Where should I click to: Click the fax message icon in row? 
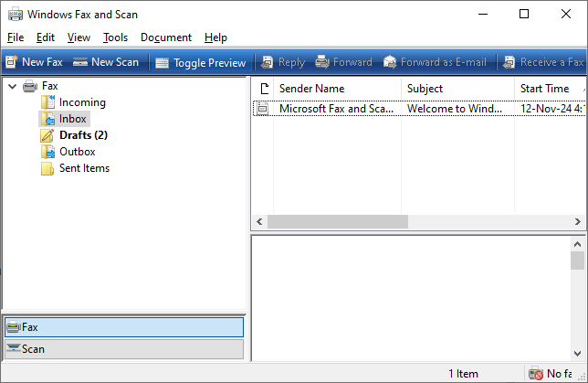[263, 109]
